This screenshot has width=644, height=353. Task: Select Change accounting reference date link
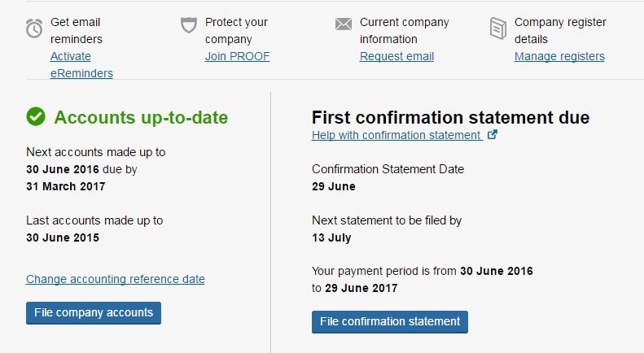[x=116, y=279]
